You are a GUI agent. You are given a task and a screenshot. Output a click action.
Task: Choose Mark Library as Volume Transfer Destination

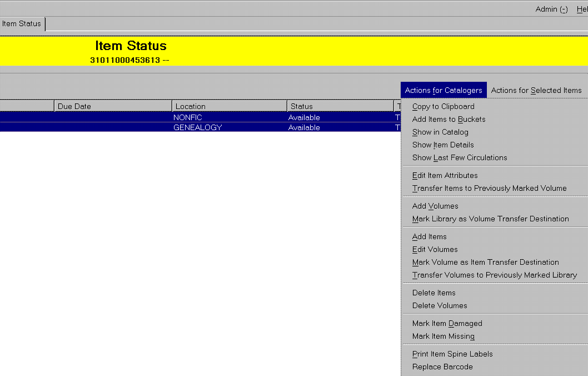(x=490, y=219)
